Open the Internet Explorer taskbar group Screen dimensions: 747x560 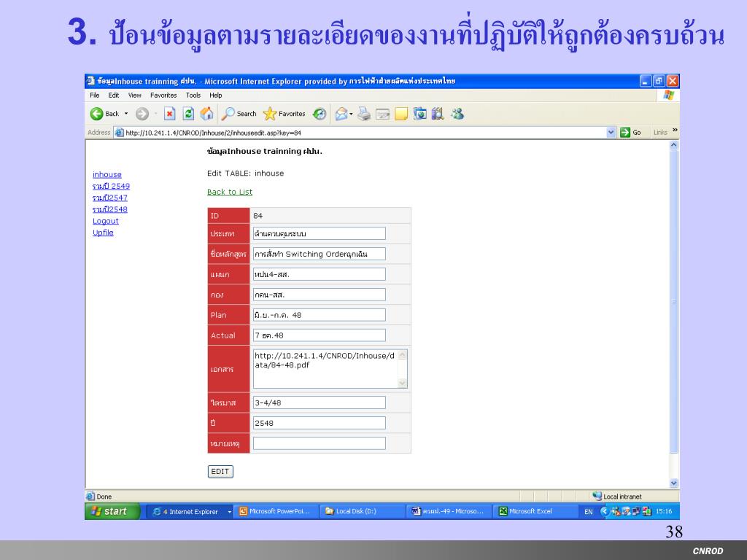click(x=189, y=511)
